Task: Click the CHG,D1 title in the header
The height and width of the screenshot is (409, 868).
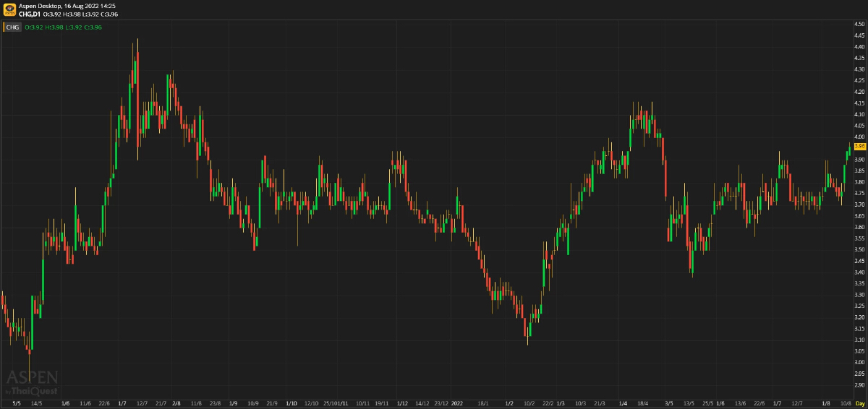Action: pos(29,14)
